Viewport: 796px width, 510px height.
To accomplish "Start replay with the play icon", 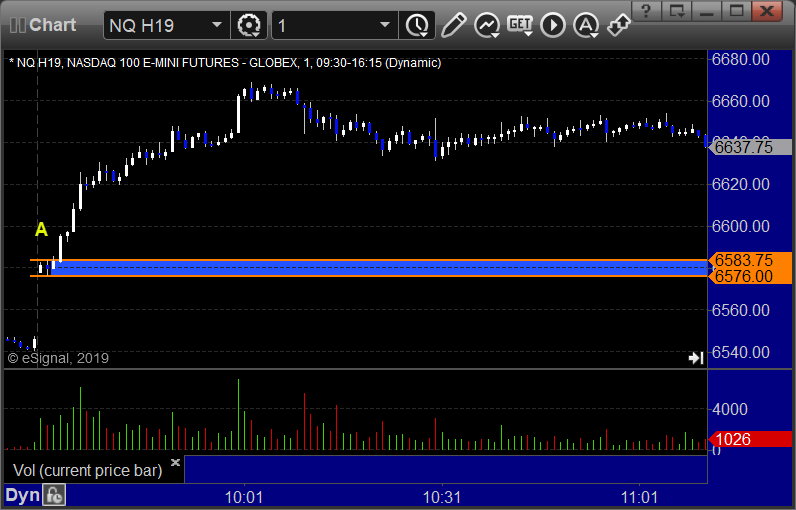I will tap(553, 25).
